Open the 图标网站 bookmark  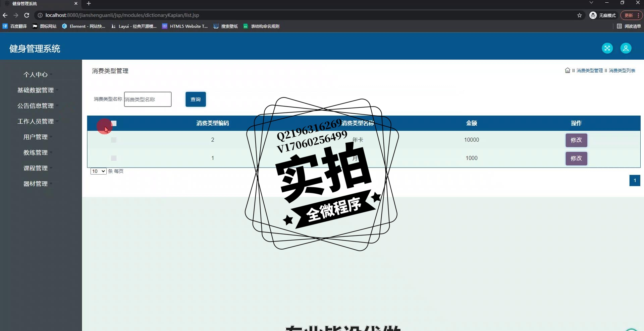[x=44, y=26]
